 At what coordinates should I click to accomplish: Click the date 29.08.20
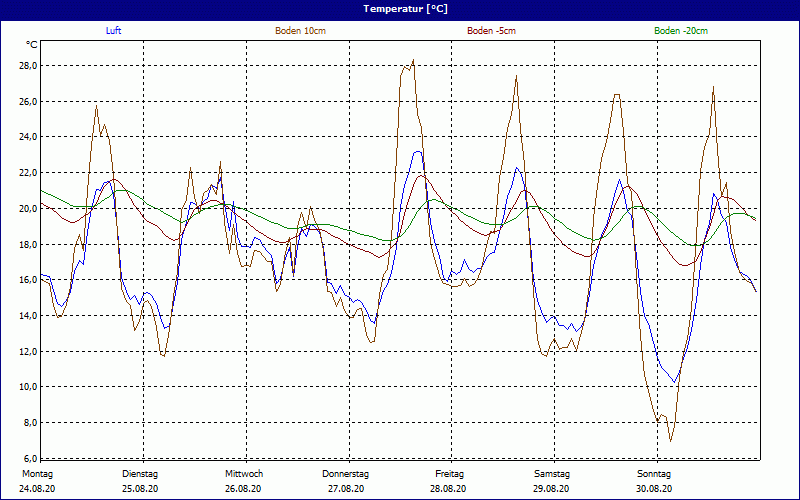click(x=551, y=489)
